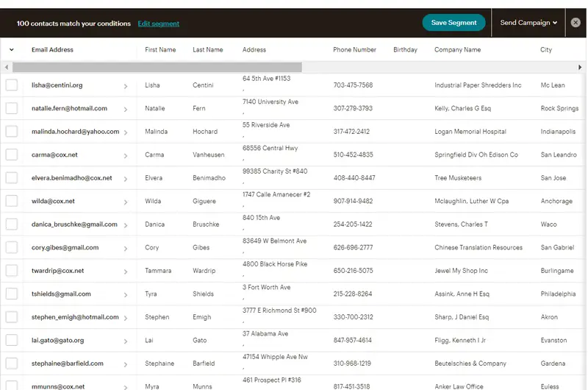The height and width of the screenshot is (390, 588).
Task: Expand the arrow next to stephen_emigh@hotmail.com
Action: coord(126,318)
